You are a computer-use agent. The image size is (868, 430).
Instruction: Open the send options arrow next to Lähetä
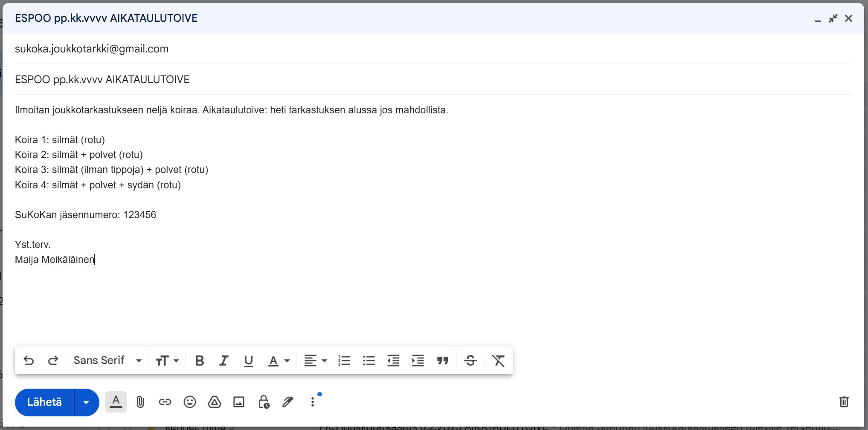[86, 402]
